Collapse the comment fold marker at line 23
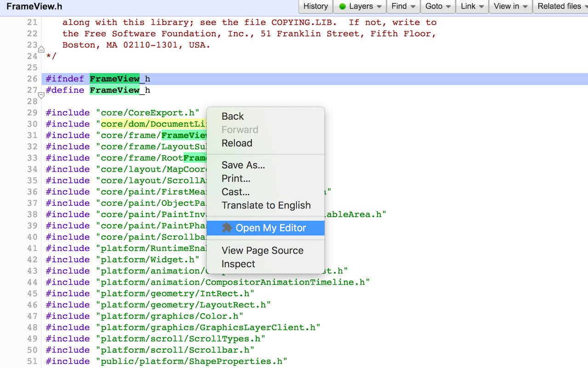The image size is (588, 368). click(x=41, y=49)
